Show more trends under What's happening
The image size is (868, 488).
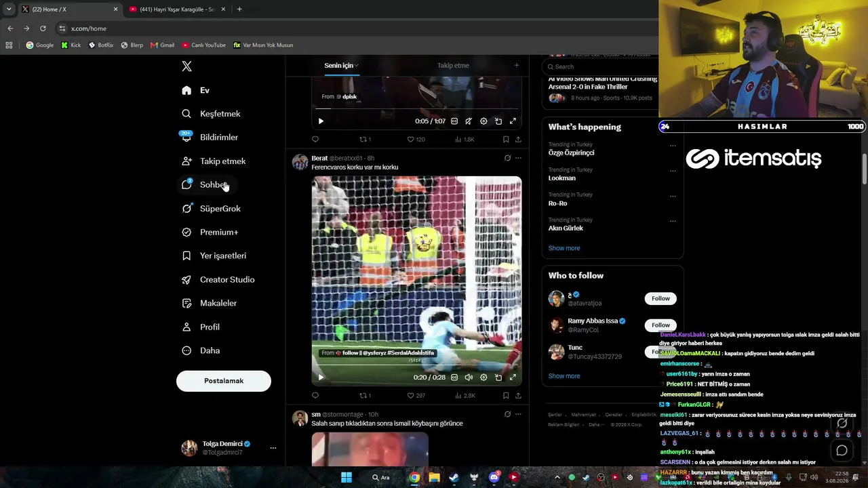coord(564,248)
